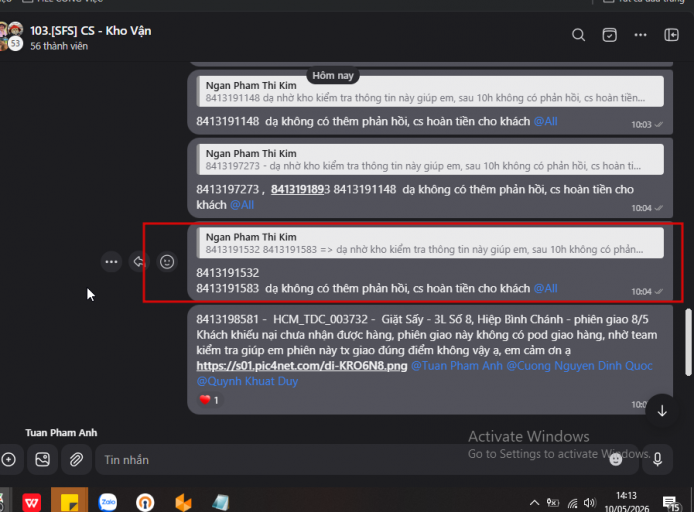Screen dimensions: 694x512
Task: Click the 56 thành viên member count
Action: coord(59,46)
